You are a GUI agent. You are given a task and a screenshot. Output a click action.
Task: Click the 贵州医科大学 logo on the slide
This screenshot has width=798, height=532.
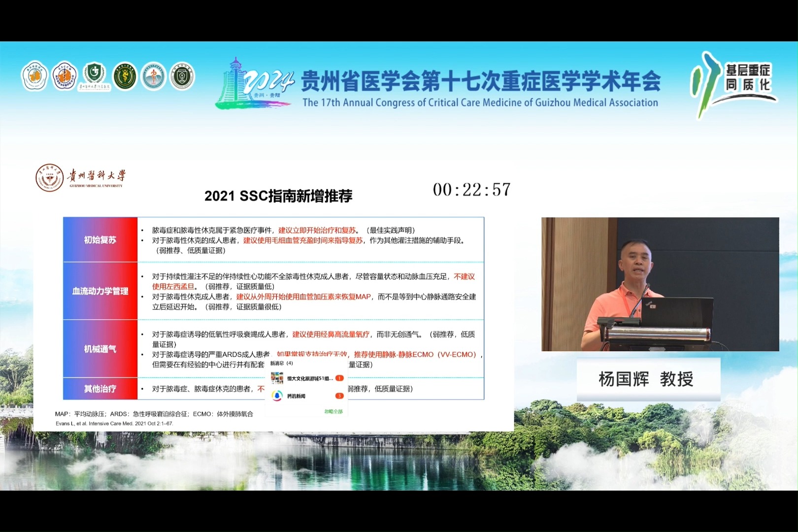(81, 177)
